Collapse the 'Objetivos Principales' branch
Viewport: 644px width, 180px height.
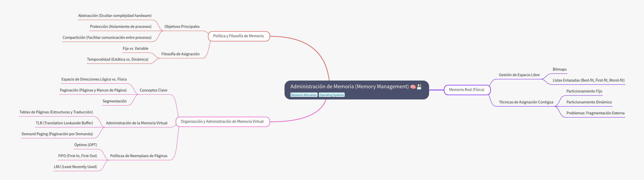click(182, 26)
